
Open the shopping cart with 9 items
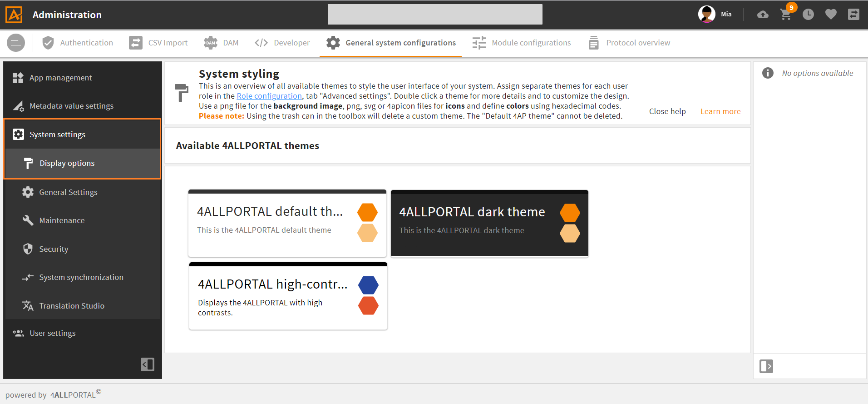(785, 15)
